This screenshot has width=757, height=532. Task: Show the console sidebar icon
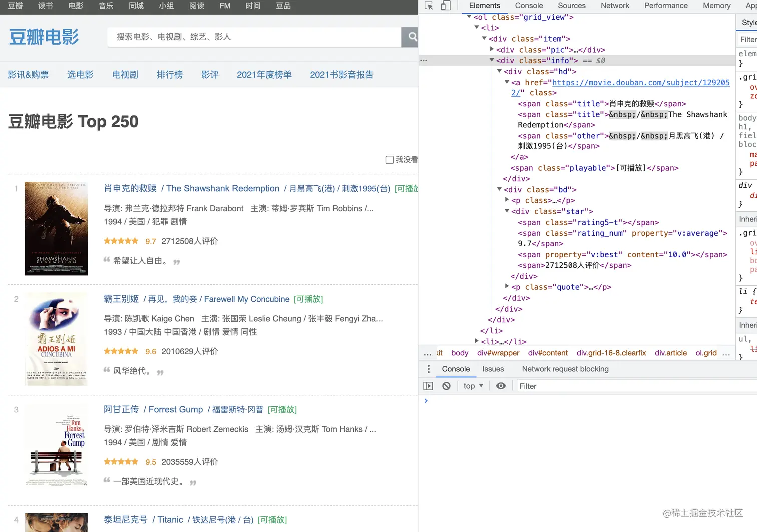(x=428, y=386)
